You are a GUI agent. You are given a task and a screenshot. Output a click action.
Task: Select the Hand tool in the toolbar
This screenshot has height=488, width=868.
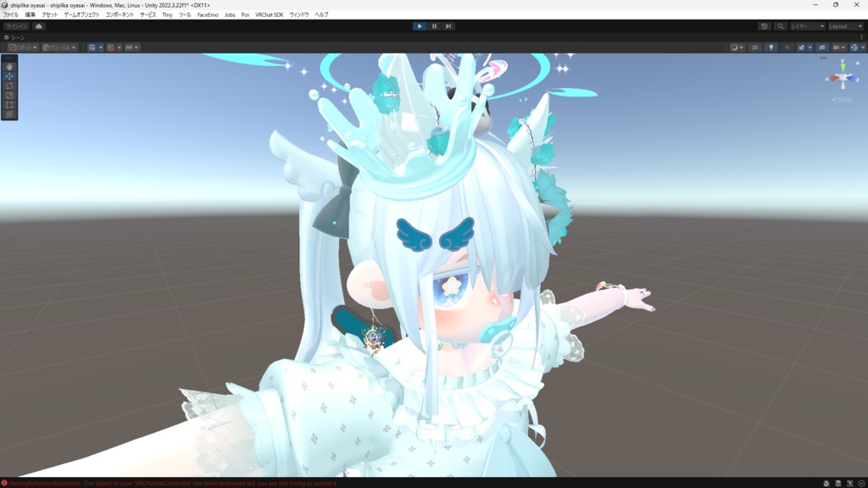coord(8,67)
